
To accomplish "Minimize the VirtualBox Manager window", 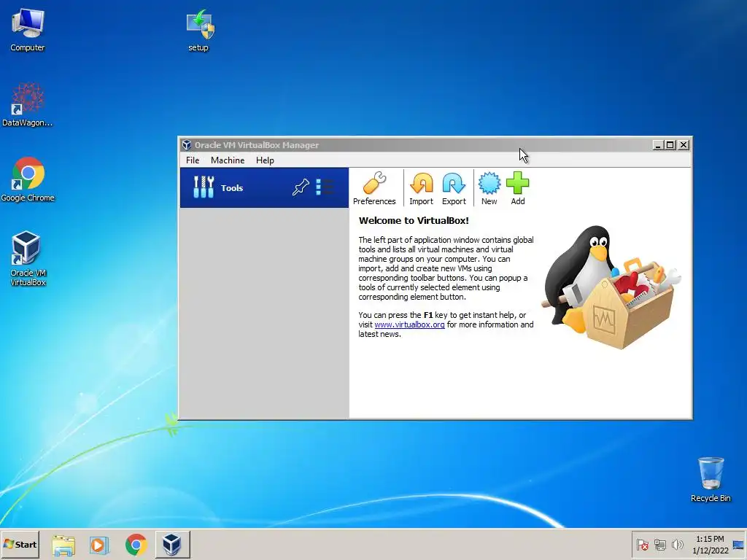I will coord(658,145).
